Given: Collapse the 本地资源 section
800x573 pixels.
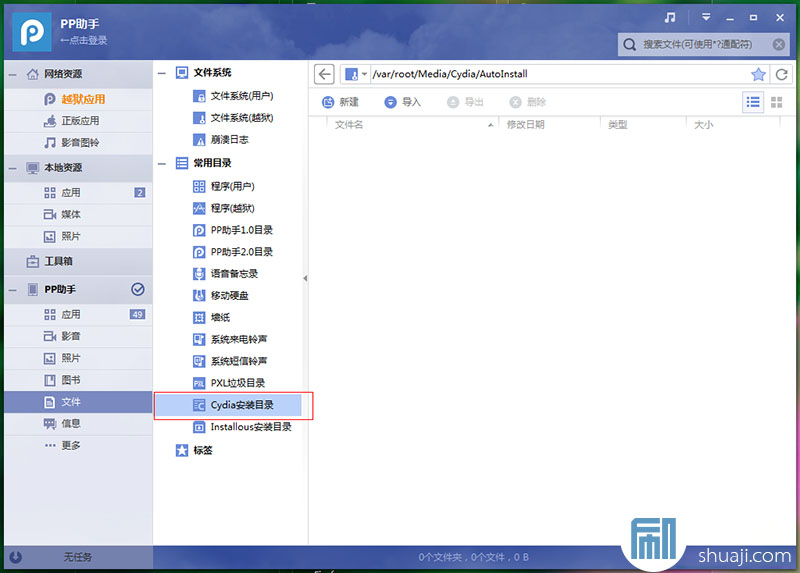Looking at the screenshot, I should click(13, 168).
